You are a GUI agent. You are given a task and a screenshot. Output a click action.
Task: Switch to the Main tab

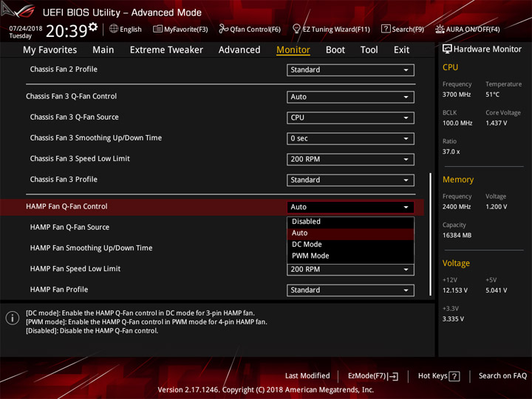103,50
